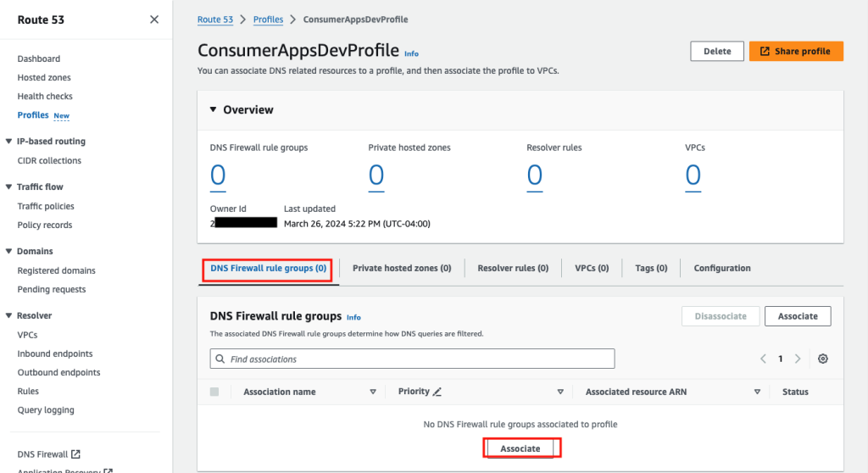Image resolution: width=868 pixels, height=473 pixels.
Task: Open Traffic policies in the sidebar
Action: [46, 206]
